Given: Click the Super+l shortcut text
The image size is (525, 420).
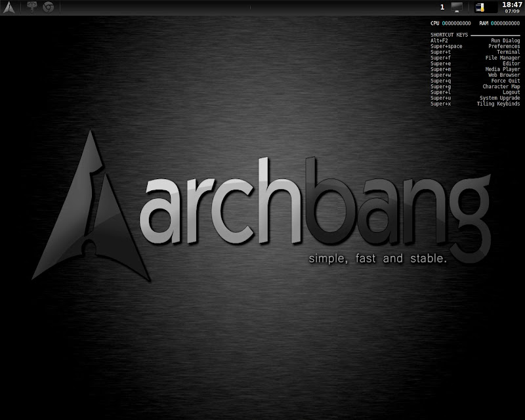Looking at the screenshot, I should pos(440,92).
